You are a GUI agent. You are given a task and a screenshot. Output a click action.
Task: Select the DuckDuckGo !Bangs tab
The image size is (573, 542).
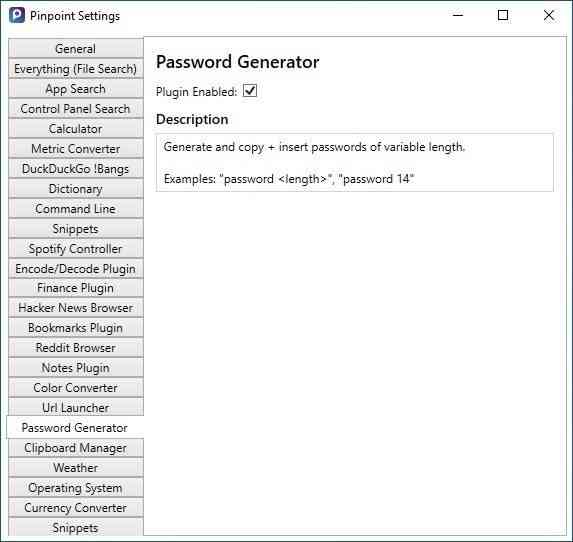click(76, 168)
